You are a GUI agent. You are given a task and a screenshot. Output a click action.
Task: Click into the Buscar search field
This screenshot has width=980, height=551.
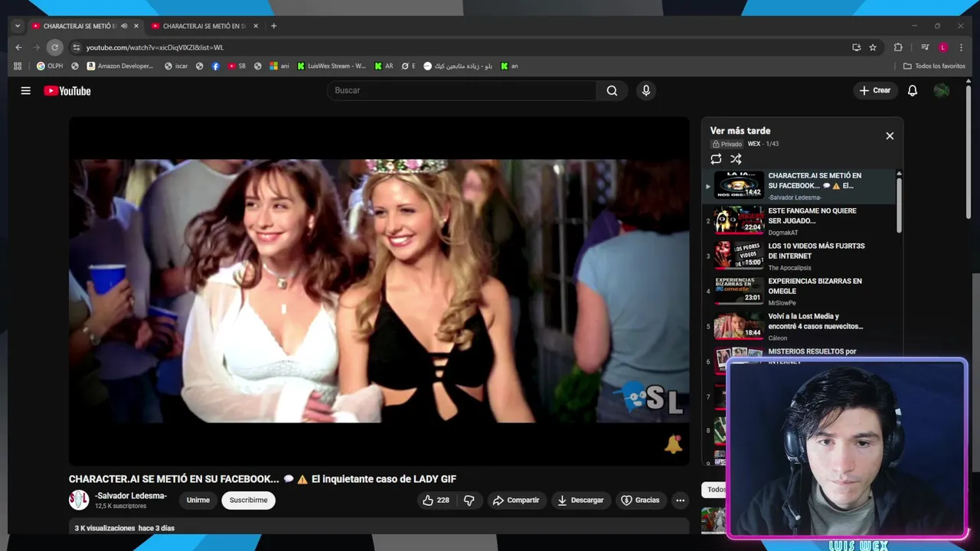pos(461,90)
